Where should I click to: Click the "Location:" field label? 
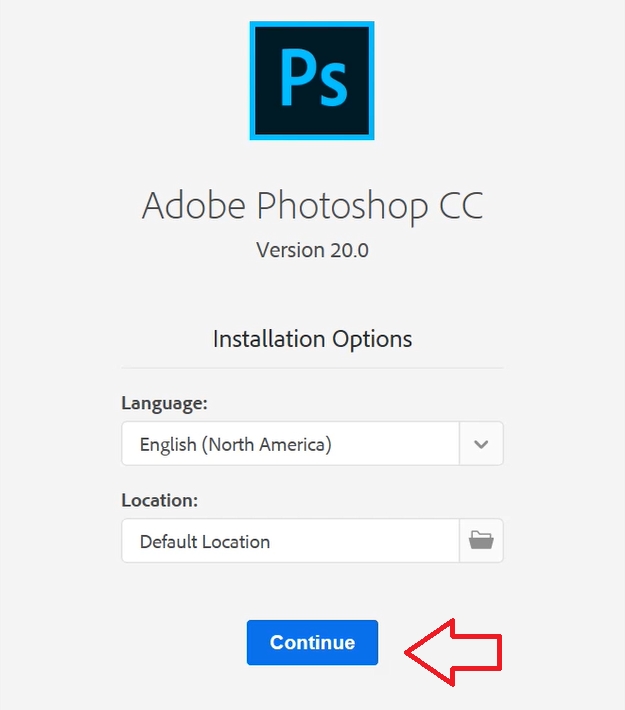click(x=160, y=500)
